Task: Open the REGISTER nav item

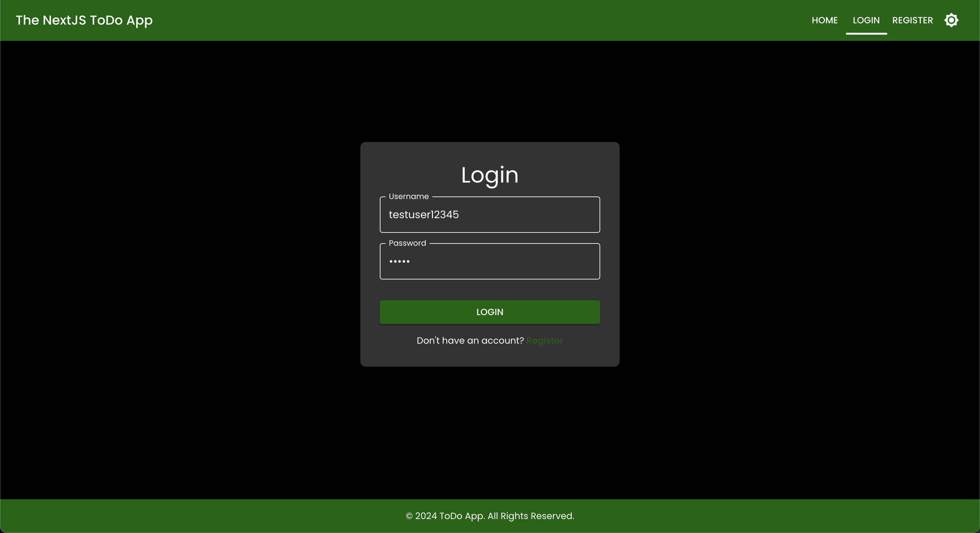Action: pyautogui.click(x=912, y=20)
